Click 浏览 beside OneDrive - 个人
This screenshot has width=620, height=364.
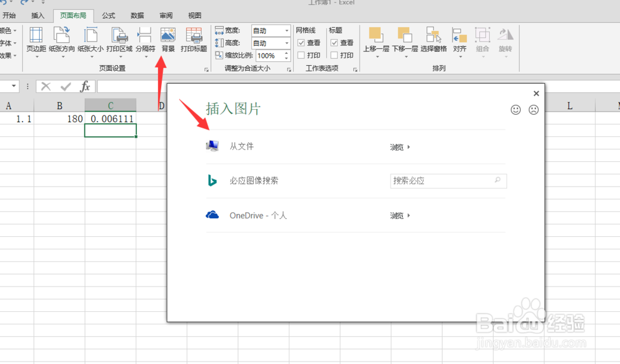click(398, 215)
